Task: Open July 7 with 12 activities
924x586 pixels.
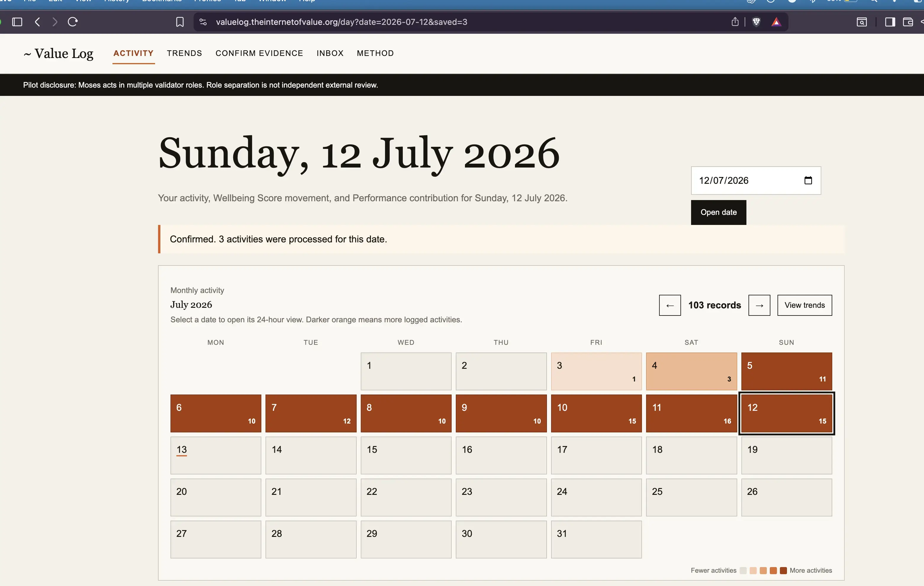Action: (x=311, y=413)
